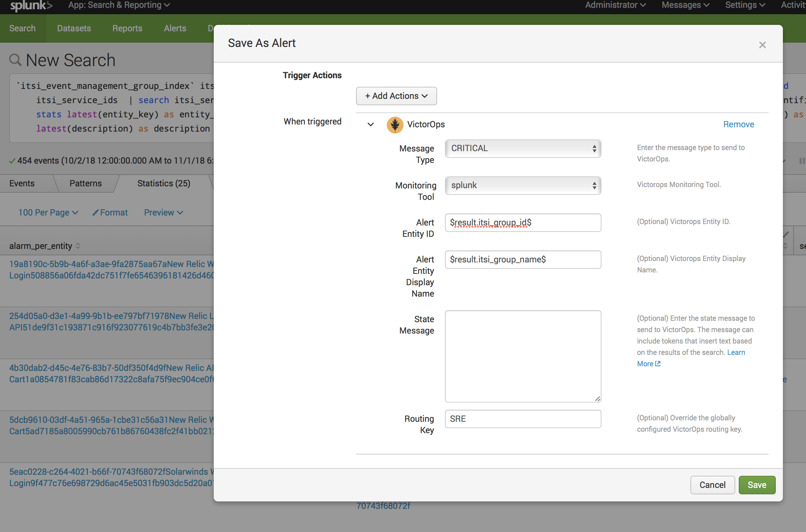
Task: Open the Datasets menu item
Action: [x=74, y=28]
